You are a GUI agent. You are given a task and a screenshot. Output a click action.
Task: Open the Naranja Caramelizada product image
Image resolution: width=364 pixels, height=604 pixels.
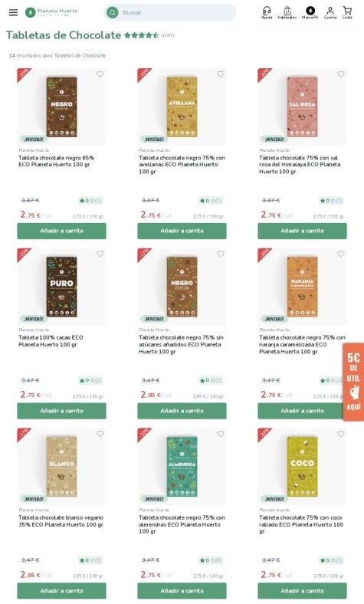[x=302, y=286]
